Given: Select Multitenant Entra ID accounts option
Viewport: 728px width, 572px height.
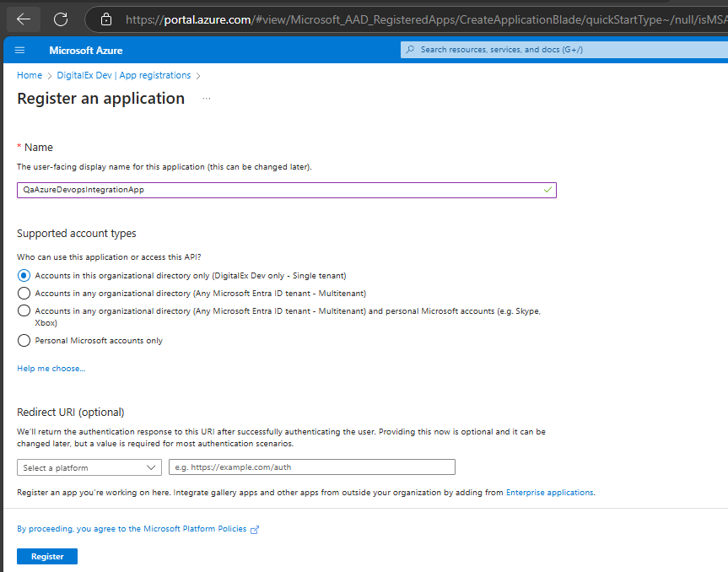Looking at the screenshot, I should coord(24,293).
